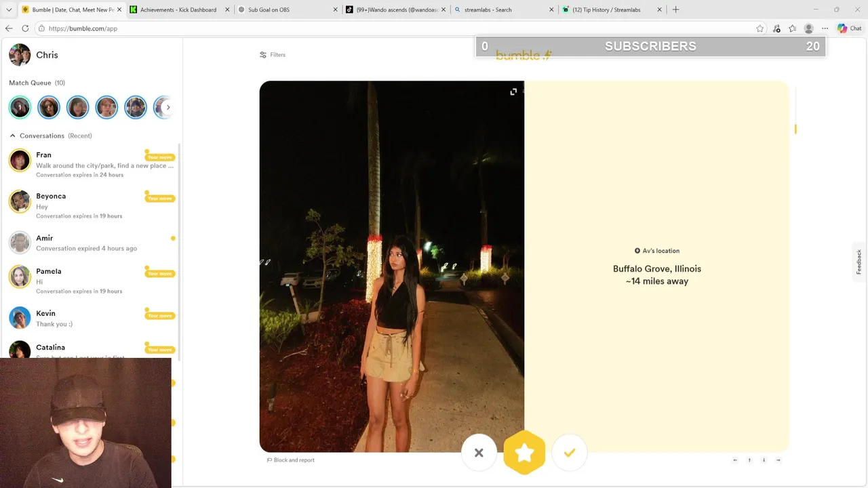The height and width of the screenshot is (488, 868).
Task: Open Chris's profile avatar
Action: [x=20, y=55]
